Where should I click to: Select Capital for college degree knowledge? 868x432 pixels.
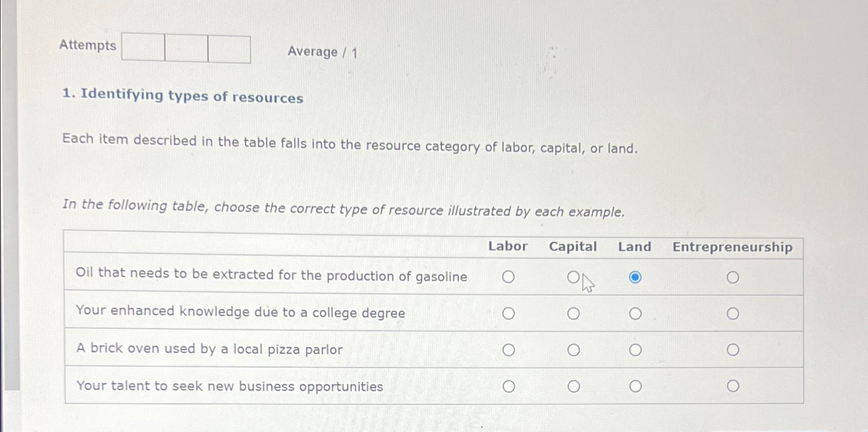(x=573, y=313)
